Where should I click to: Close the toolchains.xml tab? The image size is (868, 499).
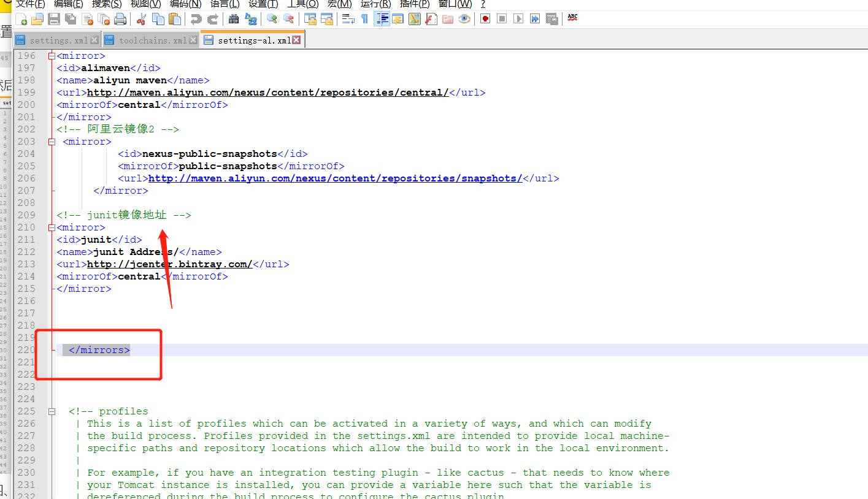coord(193,40)
